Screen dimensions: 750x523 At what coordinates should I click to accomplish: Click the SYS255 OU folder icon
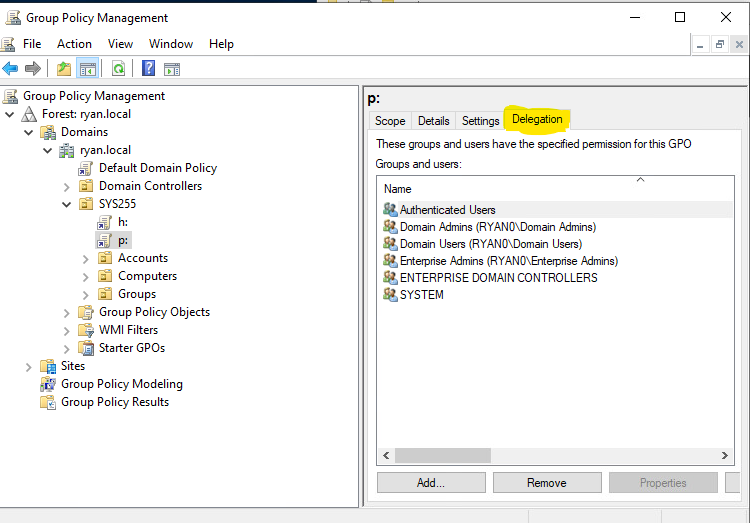[86, 204]
